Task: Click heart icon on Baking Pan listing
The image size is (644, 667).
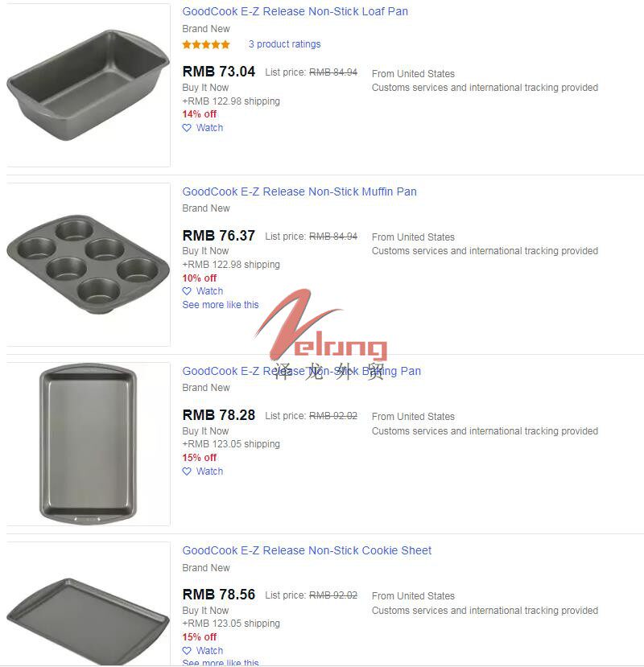Action: pos(187,471)
